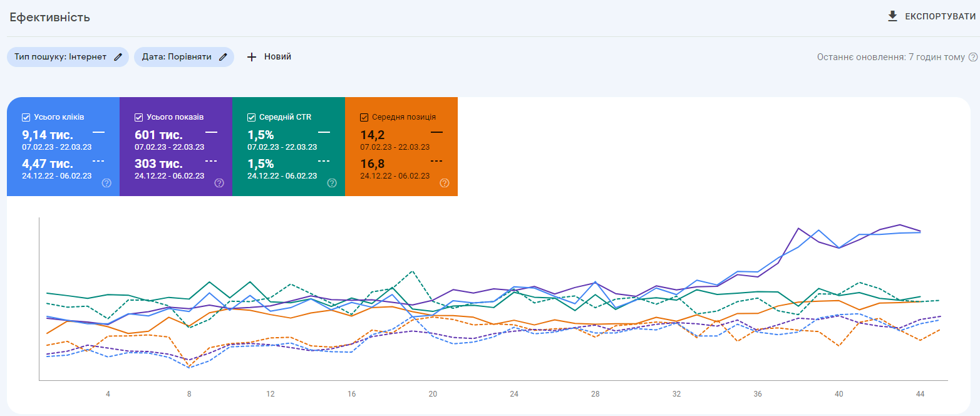Click help icon in Усього кліків card
980x416 pixels.
[106, 183]
